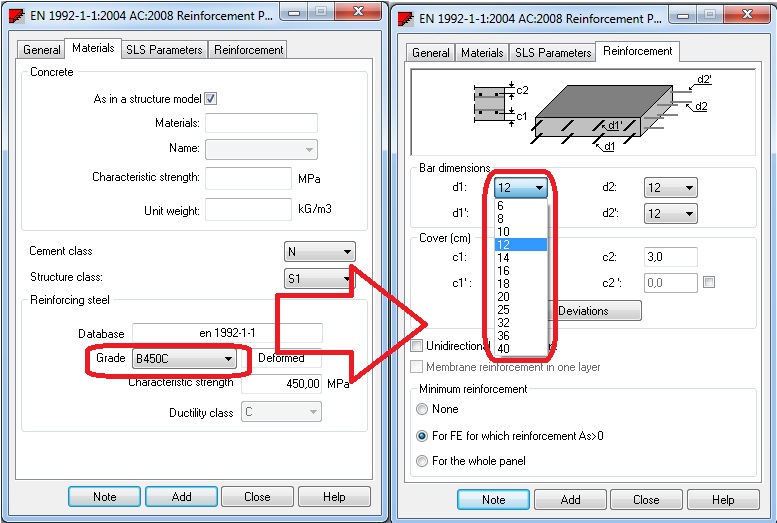The image size is (777, 523).
Task: Click the c2 cover input field
Action: click(670, 257)
